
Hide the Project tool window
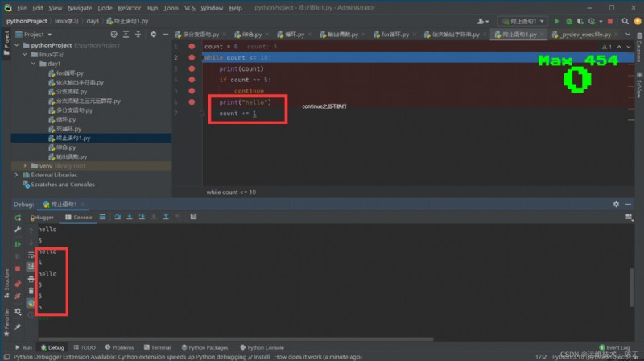click(x=165, y=34)
